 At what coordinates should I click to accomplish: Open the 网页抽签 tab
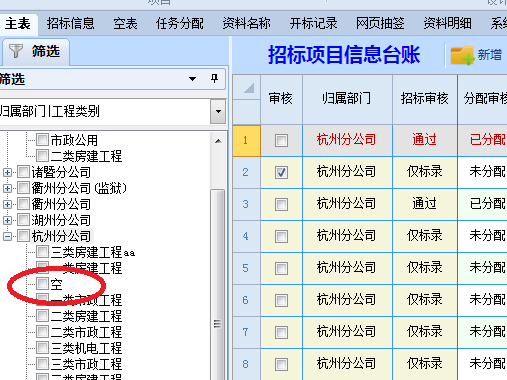[380, 24]
